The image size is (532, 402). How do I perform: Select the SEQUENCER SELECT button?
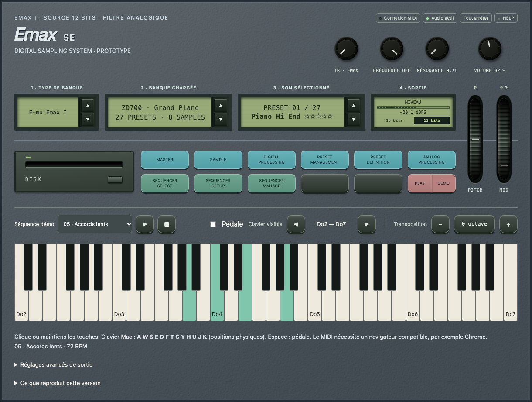165,183
